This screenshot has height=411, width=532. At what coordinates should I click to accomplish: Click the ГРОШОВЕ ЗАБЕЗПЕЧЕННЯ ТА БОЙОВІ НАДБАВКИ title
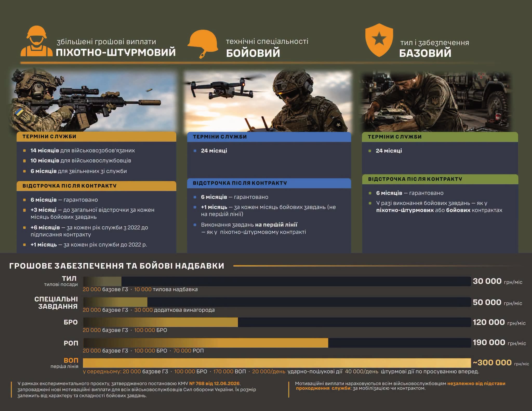tap(117, 266)
